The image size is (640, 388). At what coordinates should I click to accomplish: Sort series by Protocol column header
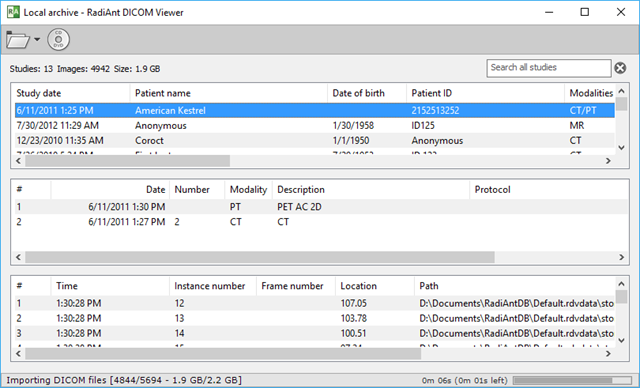[x=549, y=190]
